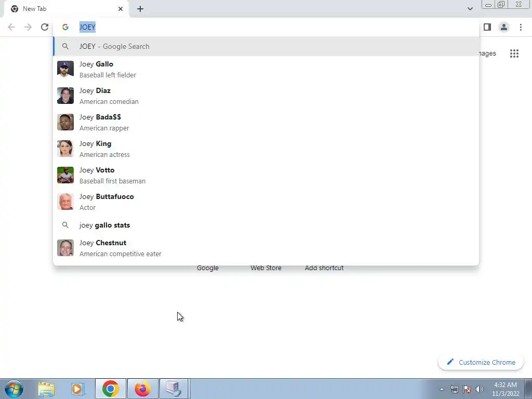Click Joey Votto's photo thumbnail
The image size is (532, 399).
[65, 175]
